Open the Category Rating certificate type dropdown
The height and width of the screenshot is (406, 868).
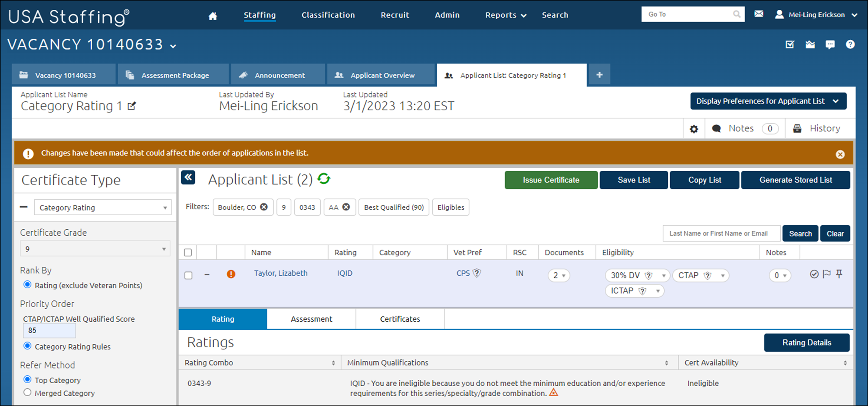click(103, 208)
